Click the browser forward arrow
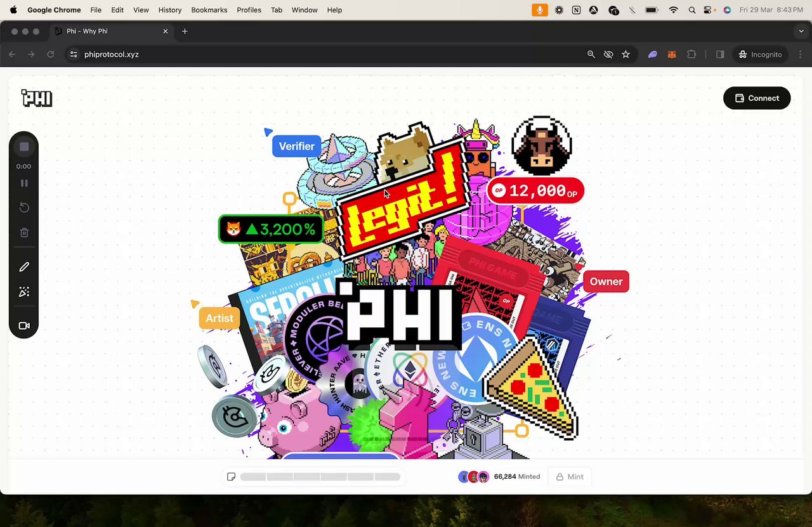This screenshot has height=527, width=812. point(31,55)
